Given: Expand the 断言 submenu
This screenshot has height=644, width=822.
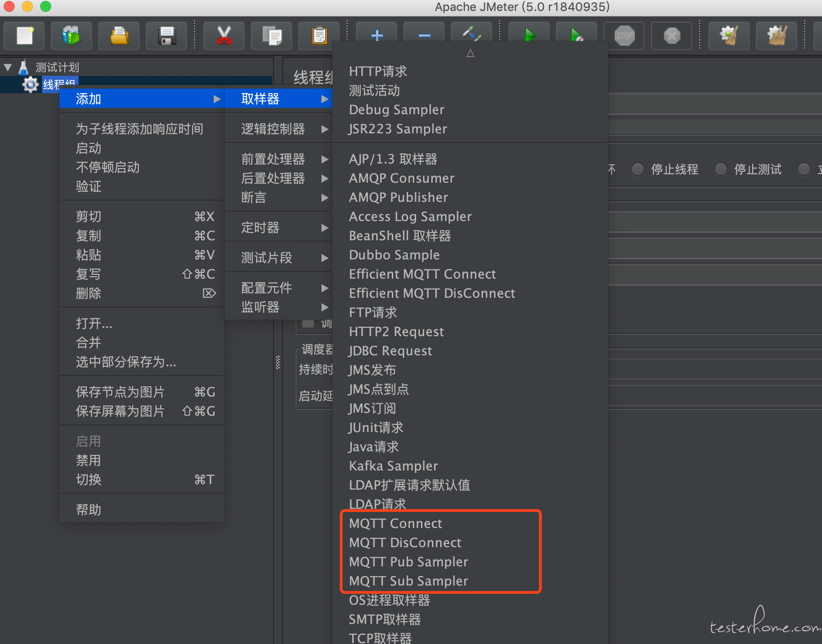Looking at the screenshot, I should coord(278,197).
